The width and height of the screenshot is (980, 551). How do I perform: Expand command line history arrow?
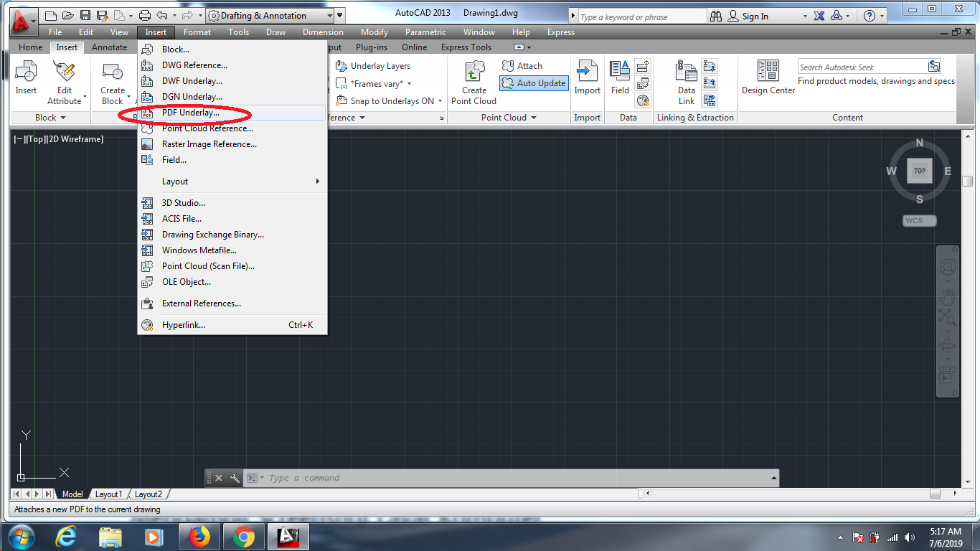(773, 478)
